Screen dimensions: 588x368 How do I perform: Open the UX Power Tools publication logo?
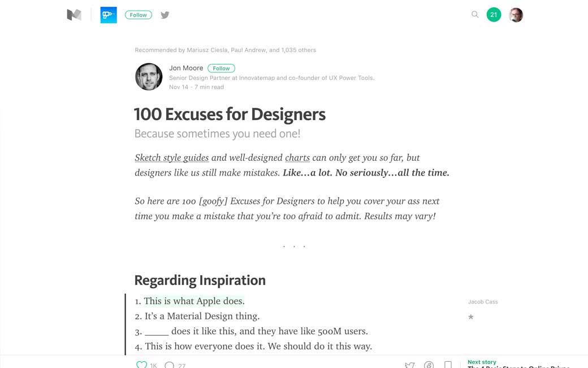click(109, 15)
